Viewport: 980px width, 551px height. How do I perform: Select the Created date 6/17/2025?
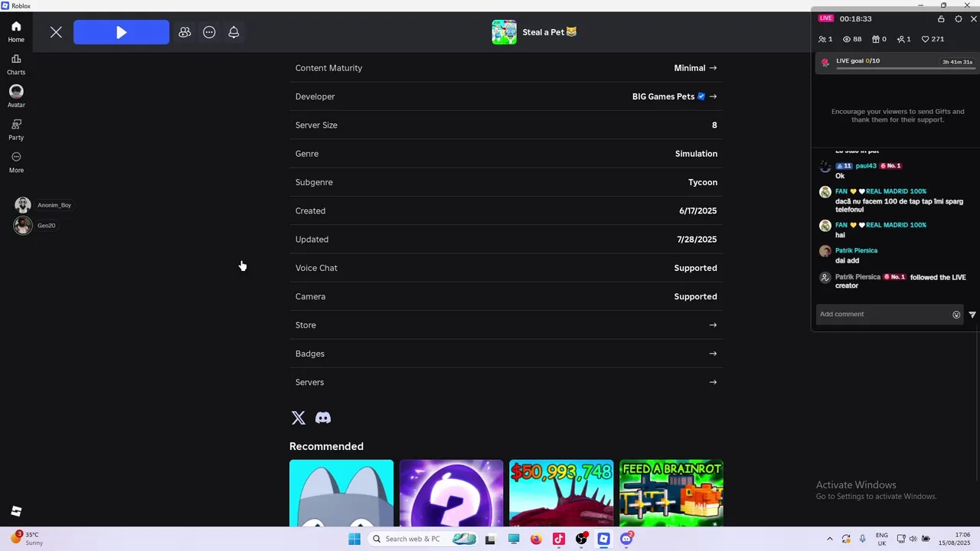pos(697,210)
